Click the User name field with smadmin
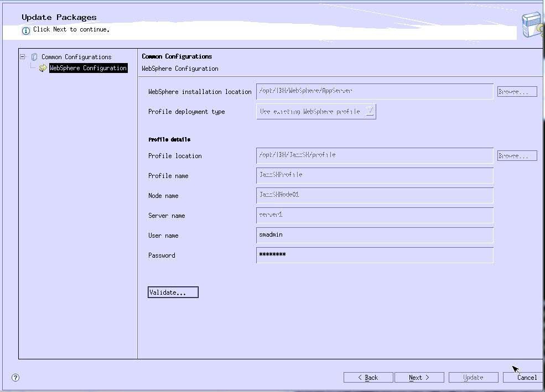 [375, 236]
